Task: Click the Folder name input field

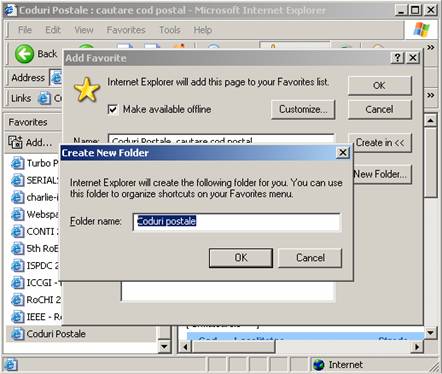Action: 236,222
